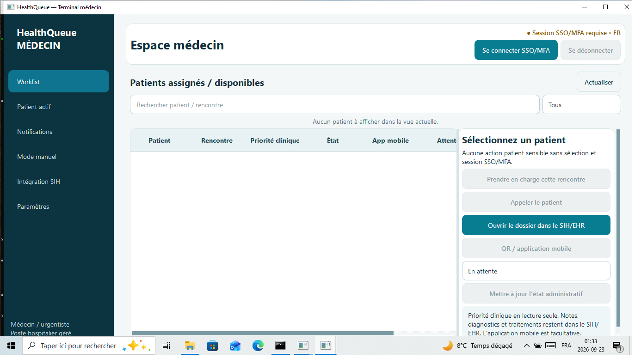Click the vertical scrollbar of patient panel
The width and height of the screenshot is (641, 364).
pyautogui.click(x=618, y=228)
